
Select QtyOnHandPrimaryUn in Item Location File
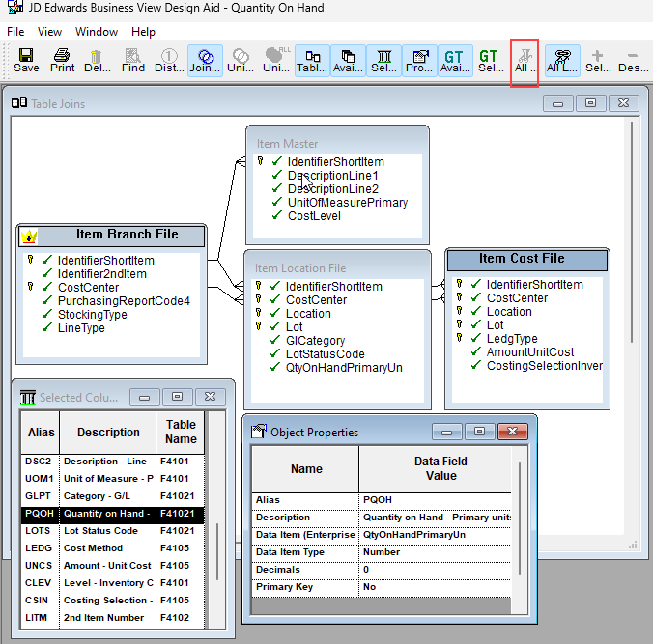pyautogui.click(x=344, y=368)
